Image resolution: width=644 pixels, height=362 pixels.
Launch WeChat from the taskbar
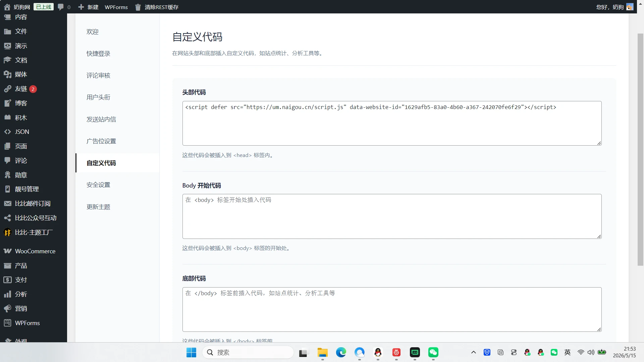[x=433, y=352]
